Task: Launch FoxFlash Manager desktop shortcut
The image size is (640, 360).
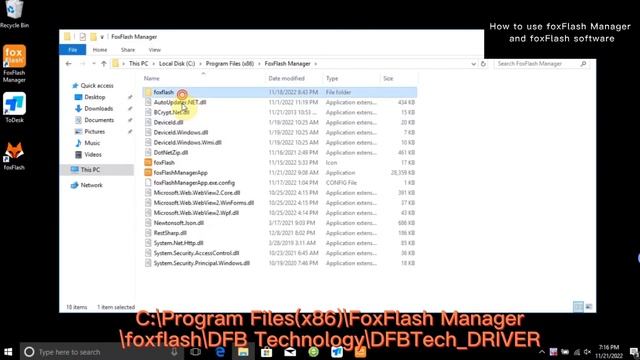Action: [x=14, y=64]
